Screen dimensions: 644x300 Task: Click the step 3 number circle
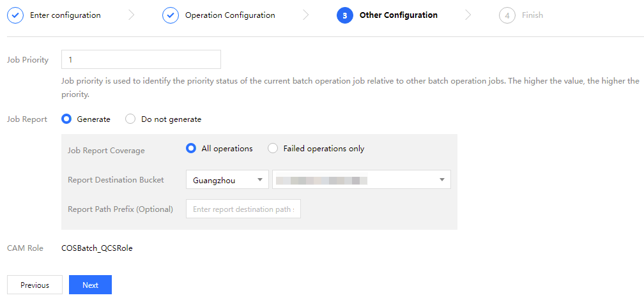pos(345,15)
